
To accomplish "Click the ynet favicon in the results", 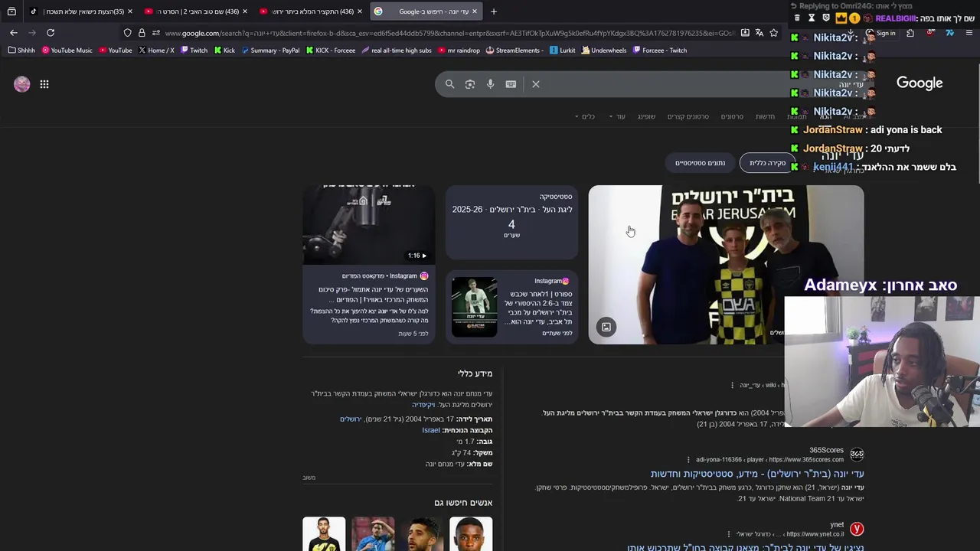I will point(857,529).
